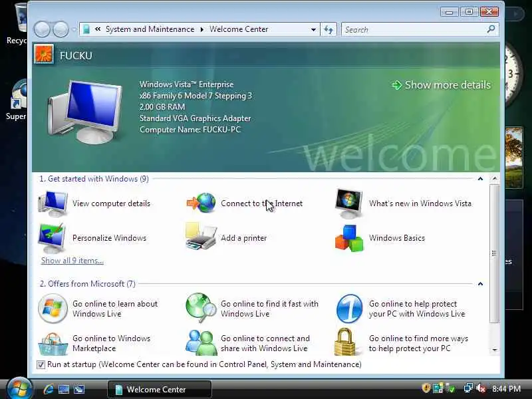The image size is (532, 399).
Task: Click Windows Vista Enterprise text
Action: point(187,84)
